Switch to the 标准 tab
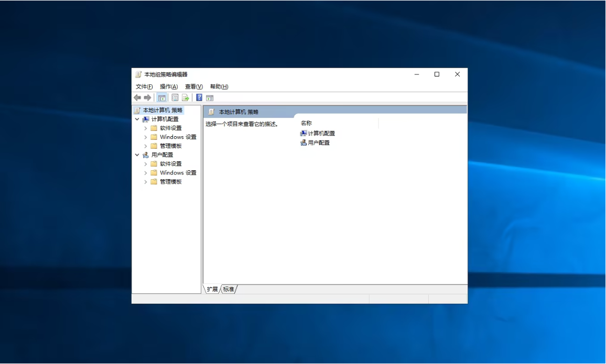Screen dimensions: 606x364 pos(229,289)
